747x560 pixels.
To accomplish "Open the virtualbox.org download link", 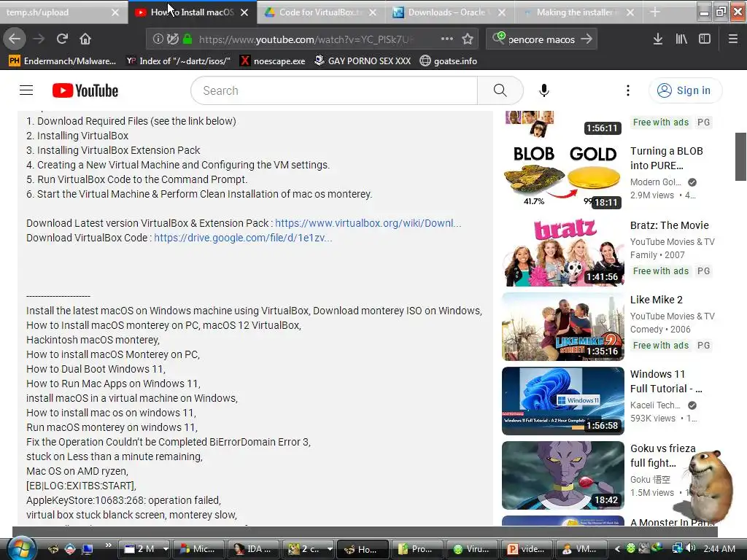I will [x=368, y=223].
